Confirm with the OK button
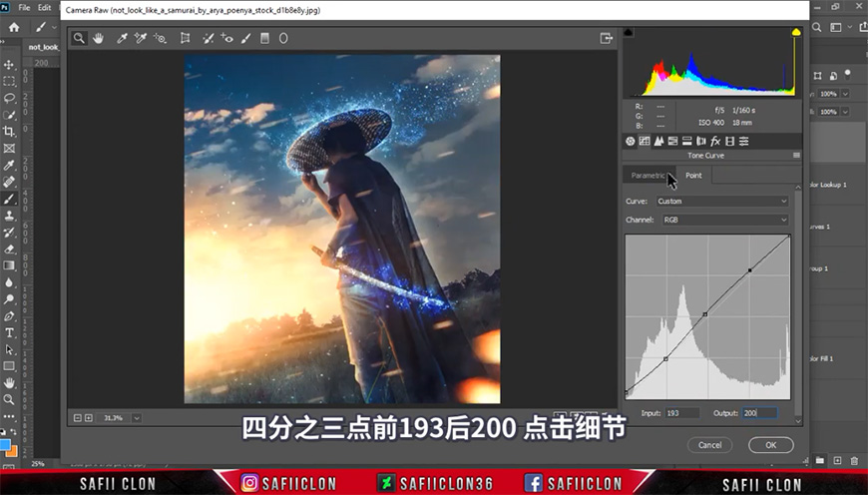 pos(771,445)
